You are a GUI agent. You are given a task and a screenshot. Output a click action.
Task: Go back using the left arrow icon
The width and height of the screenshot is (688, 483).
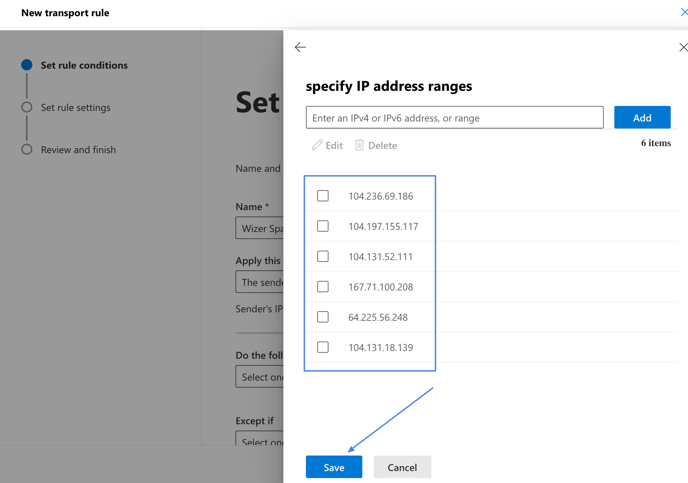(300, 47)
